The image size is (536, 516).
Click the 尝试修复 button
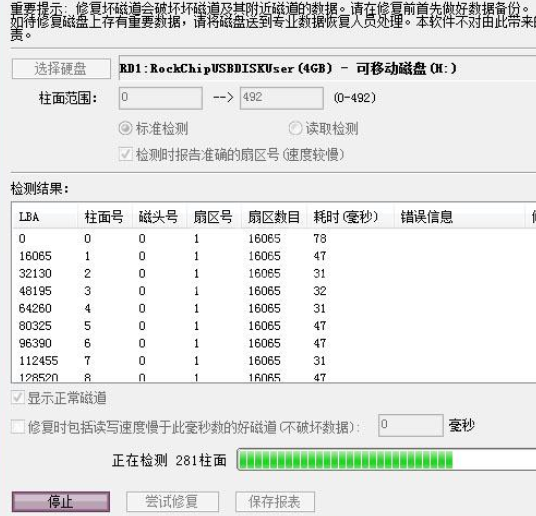(x=172, y=502)
